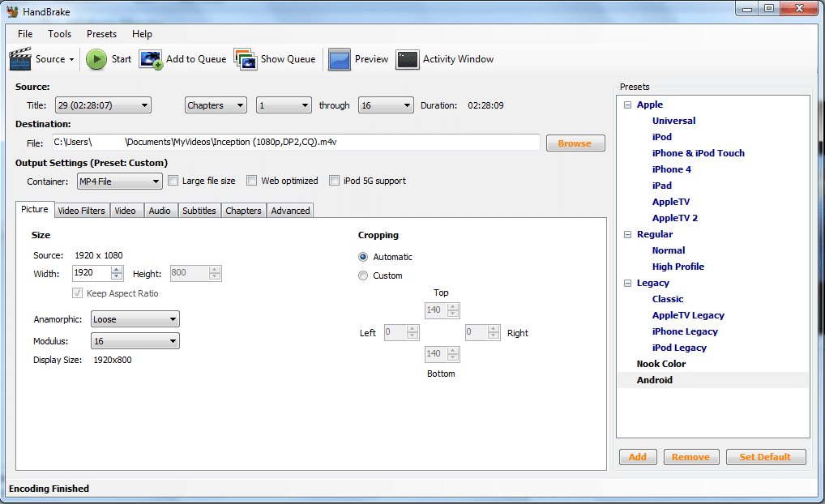The width and height of the screenshot is (825, 504).
Task: Click the Add preset button
Action: (638, 457)
